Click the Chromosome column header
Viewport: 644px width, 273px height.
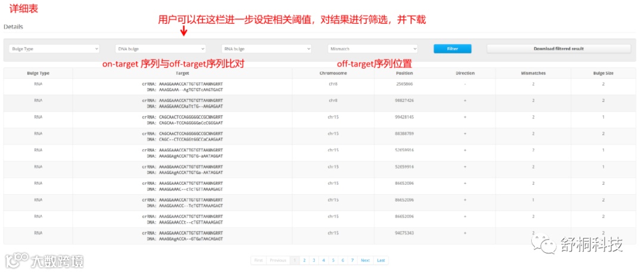click(333, 73)
